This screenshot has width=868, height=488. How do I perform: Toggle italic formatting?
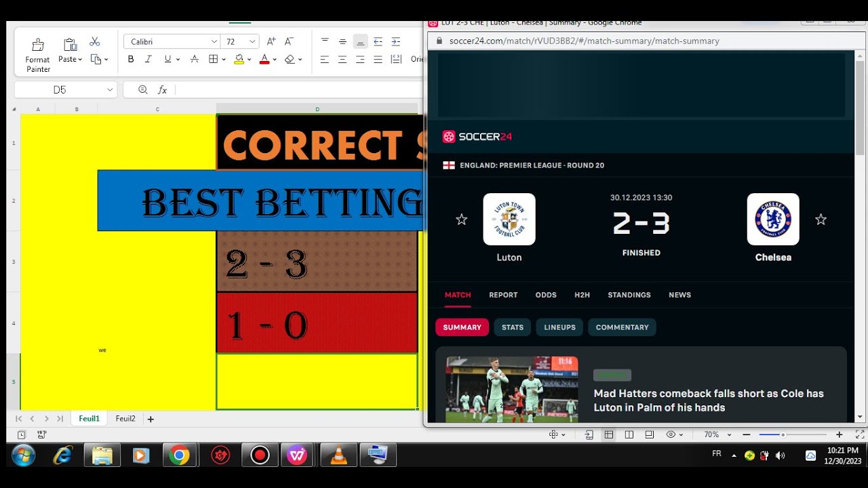(x=149, y=60)
